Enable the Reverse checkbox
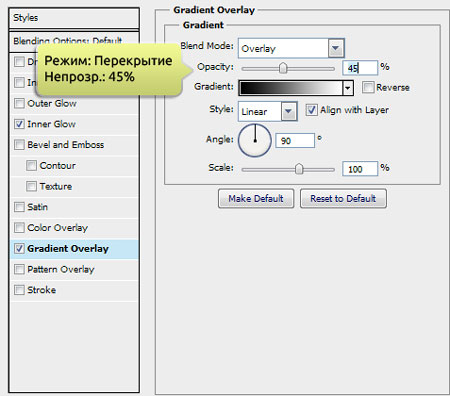The image size is (450, 396). [368, 87]
